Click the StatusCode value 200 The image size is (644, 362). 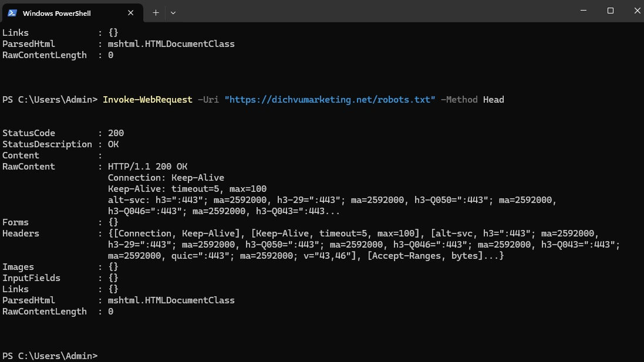coord(116,133)
